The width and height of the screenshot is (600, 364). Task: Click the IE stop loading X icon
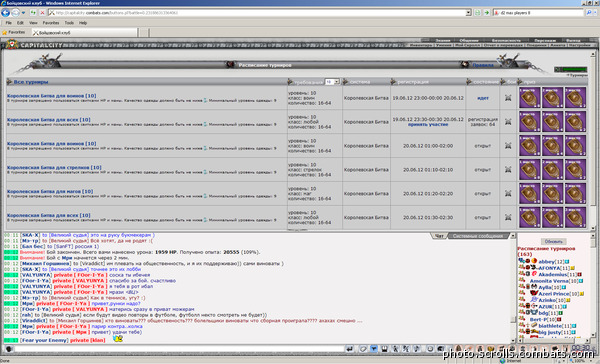42,13
